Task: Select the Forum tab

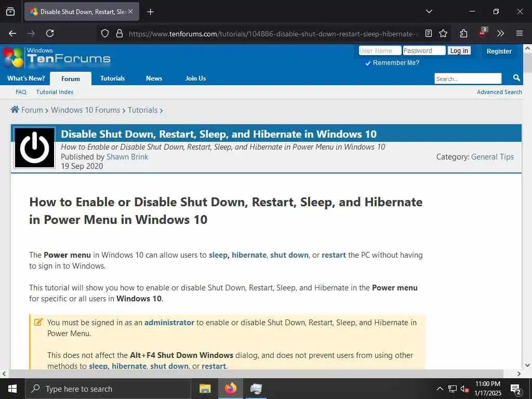Action: pos(71,79)
